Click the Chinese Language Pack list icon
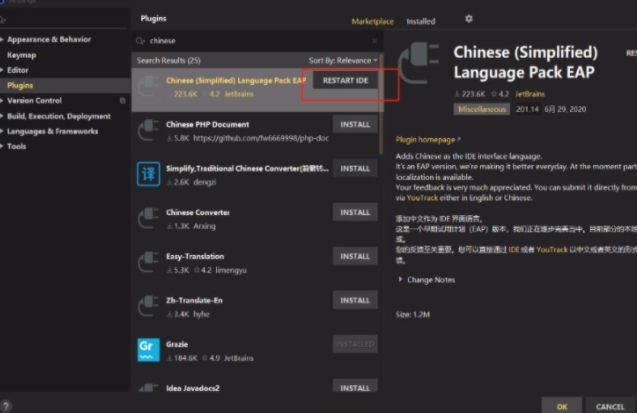This screenshot has width=637, height=413. click(148, 86)
